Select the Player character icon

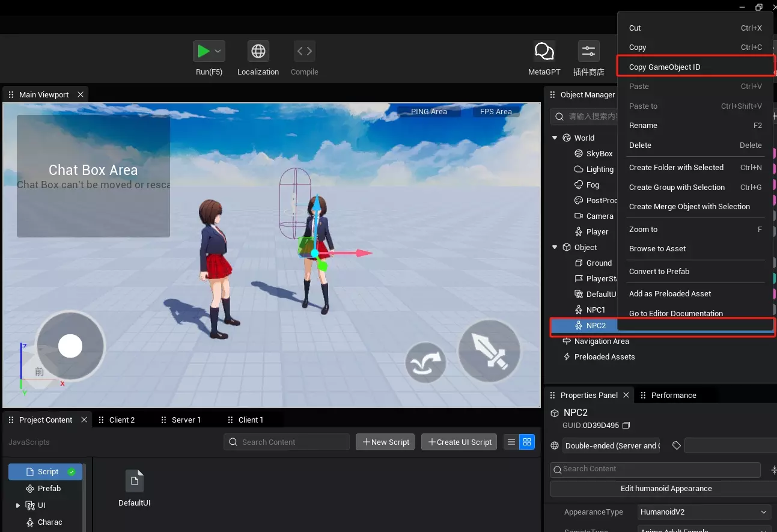point(579,231)
